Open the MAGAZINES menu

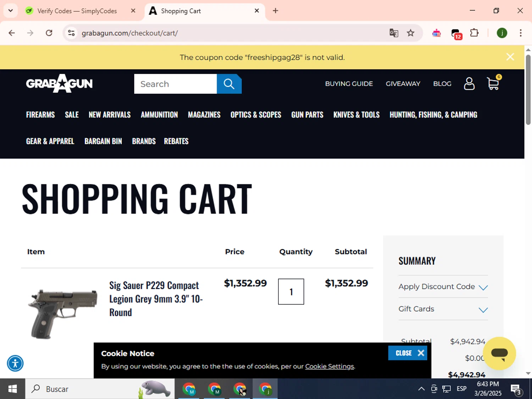(x=204, y=115)
